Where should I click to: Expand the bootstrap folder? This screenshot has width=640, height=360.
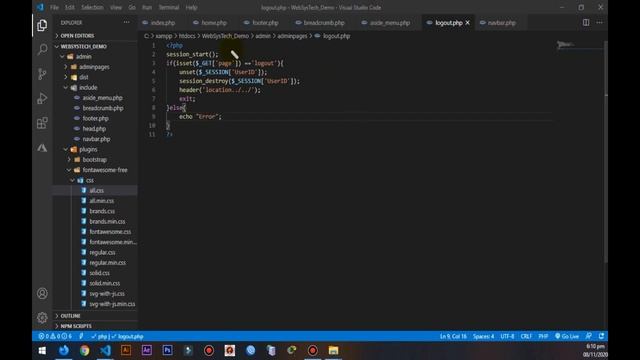click(94, 160)
